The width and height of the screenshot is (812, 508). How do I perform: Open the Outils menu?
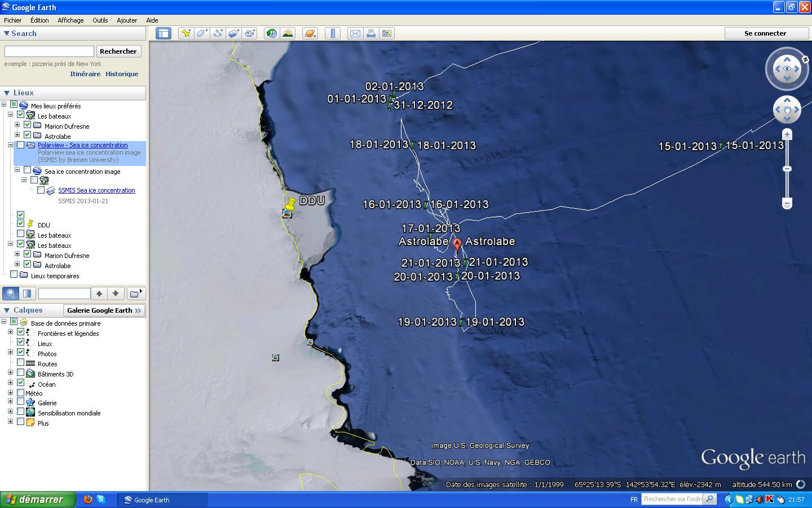pyautogui.click(x=100, y=20)
